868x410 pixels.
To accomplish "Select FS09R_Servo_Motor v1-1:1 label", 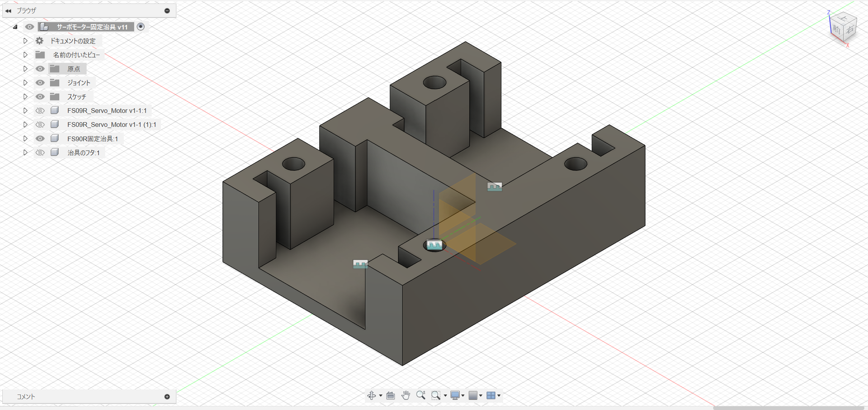I will click(x=107, y=110).
